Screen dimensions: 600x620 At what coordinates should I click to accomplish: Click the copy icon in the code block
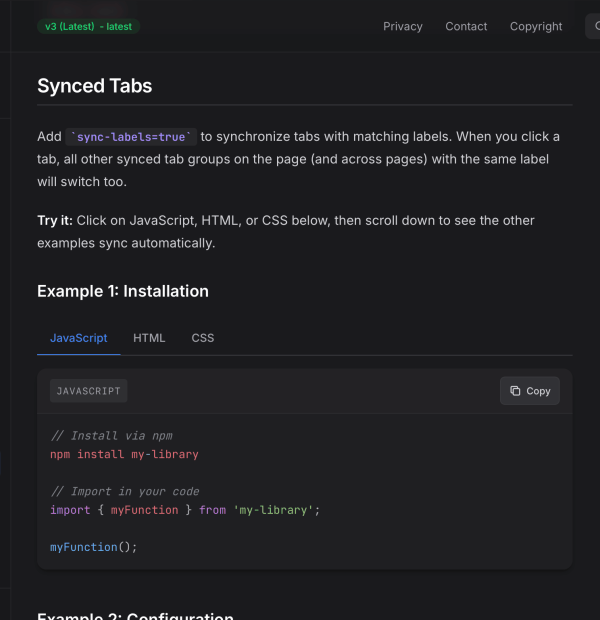515,391
